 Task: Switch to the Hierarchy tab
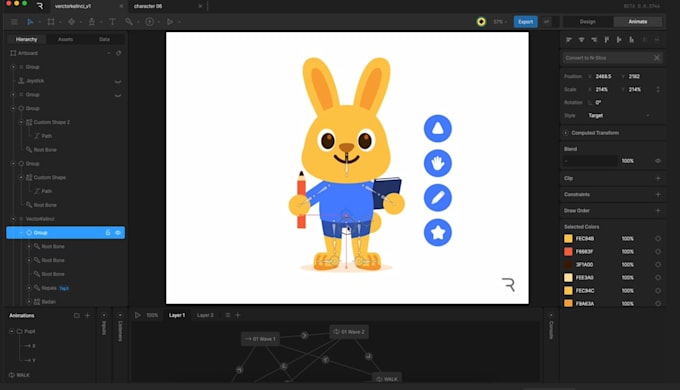pos(26,39)
